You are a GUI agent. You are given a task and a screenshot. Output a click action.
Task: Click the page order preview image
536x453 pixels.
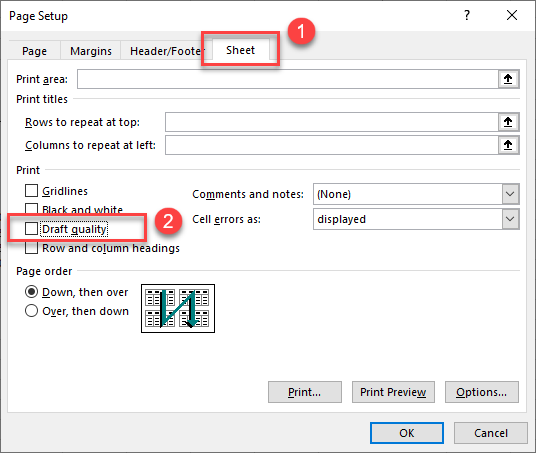(178, 308)
